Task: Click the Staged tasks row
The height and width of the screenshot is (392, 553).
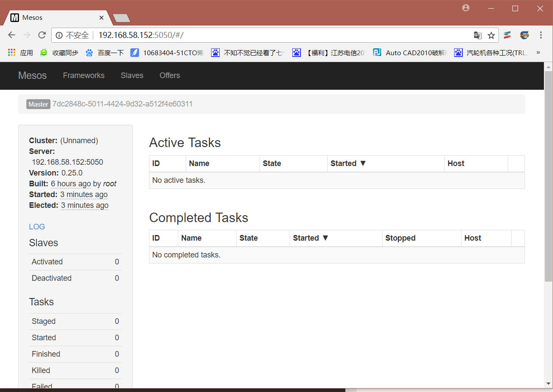Action: pyautogui.click(x=76, y=321)
